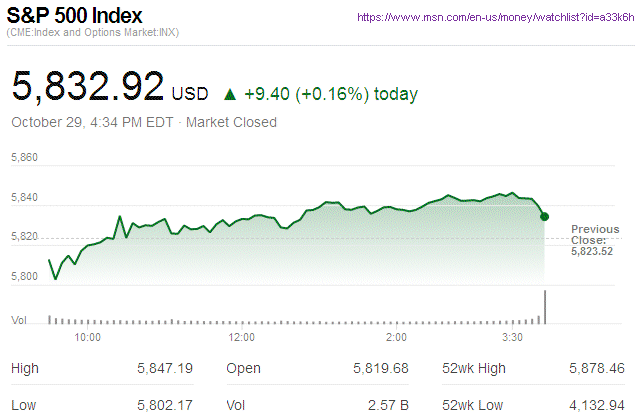Click the 52wk Low value 4,132.94
The width and height of the screenshot is (640, 420).
click(598, 405)
